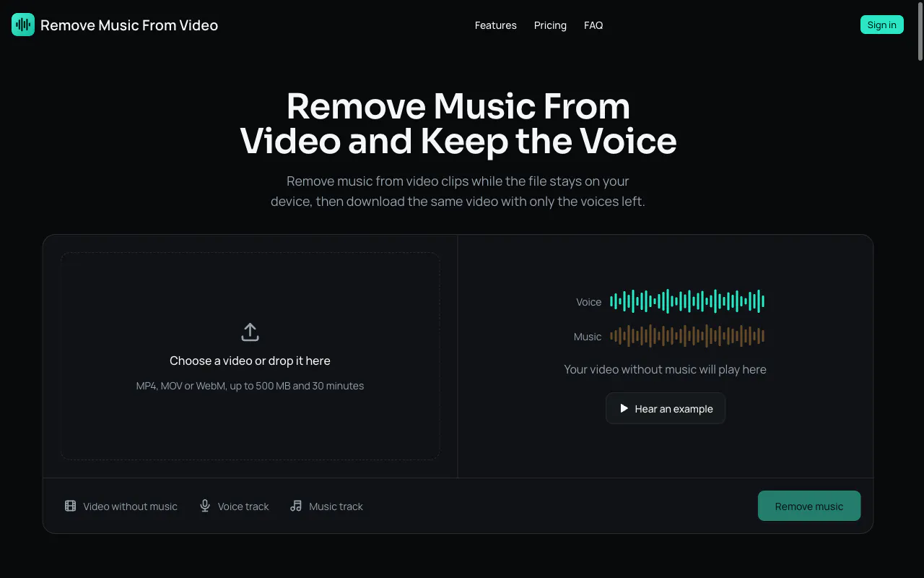Image resolution: width=924 pixels, height=578 pixels.
Task: Click the 'Video without music' label
Action: point(130,506)
